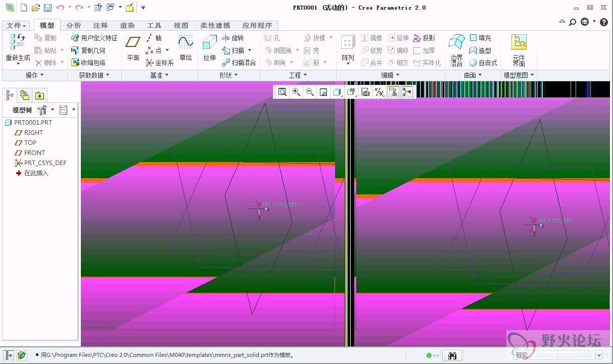Click the Windows switch icon in the quick access toolbar
The width and height of the screenshot is (613, 364).
point(110,8)
